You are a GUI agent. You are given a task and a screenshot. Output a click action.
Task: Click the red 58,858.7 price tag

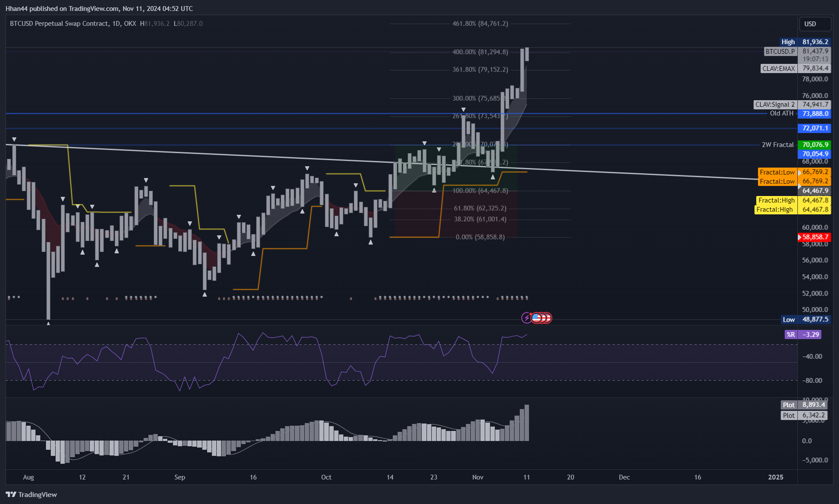point(814,237)
